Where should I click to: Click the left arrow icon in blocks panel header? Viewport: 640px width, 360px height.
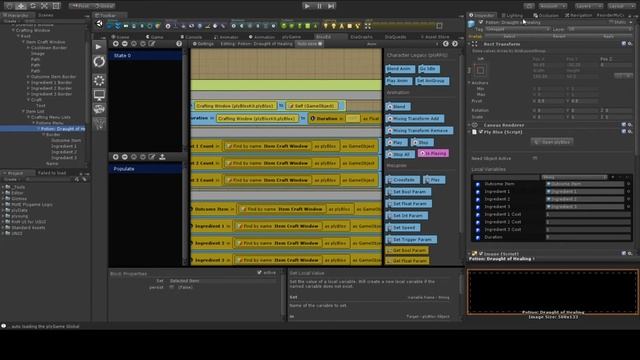point(446,44)
